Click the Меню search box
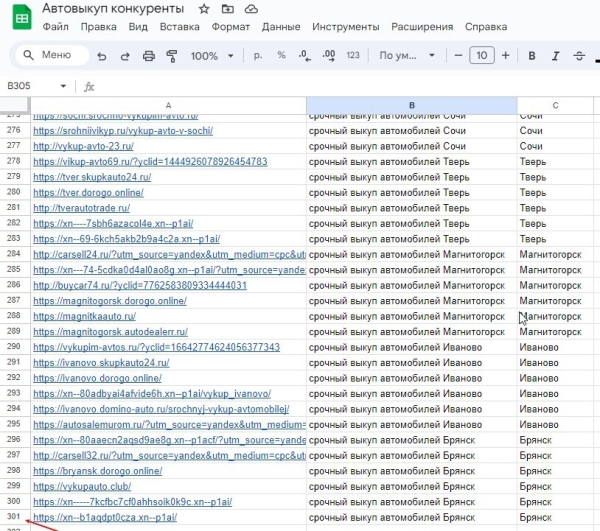 (47, 56)
